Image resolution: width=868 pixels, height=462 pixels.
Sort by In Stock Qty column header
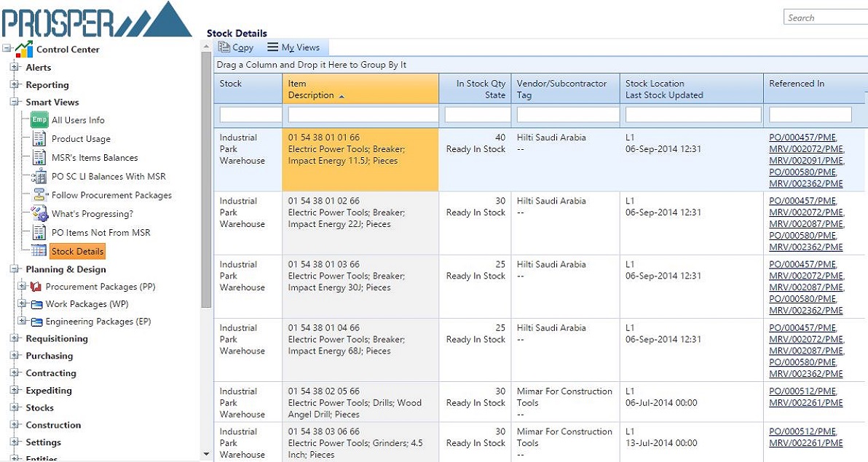coord(475,89)
